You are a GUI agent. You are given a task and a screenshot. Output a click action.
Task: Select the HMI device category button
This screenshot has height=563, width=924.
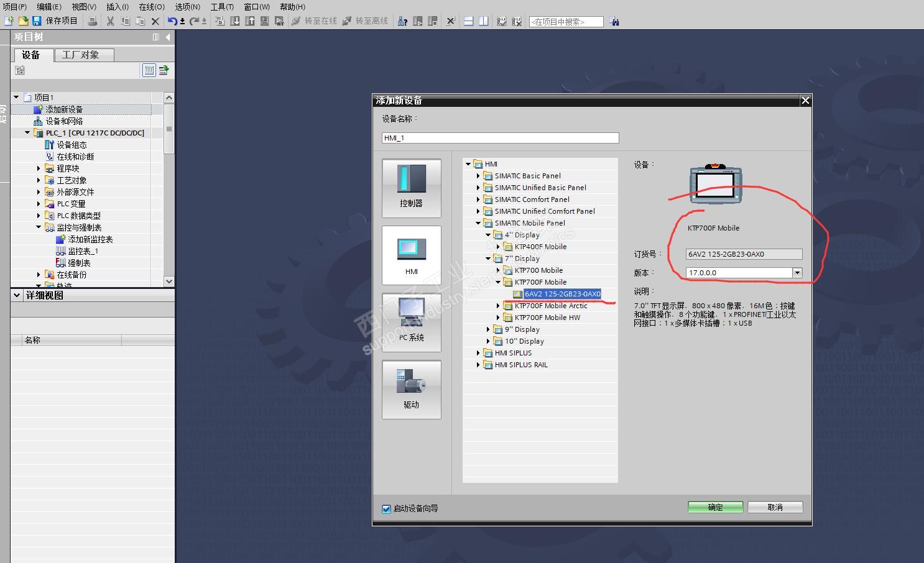point(412,255)
